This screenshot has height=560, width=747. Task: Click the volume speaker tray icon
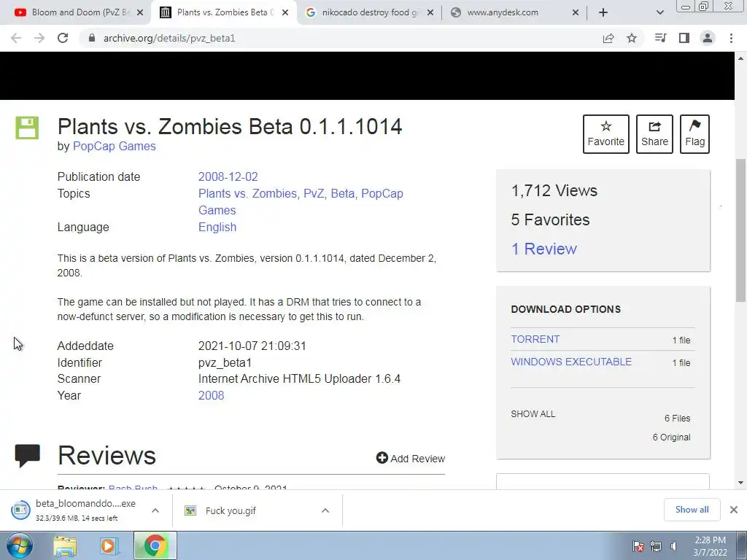click(x=673, y=546)
